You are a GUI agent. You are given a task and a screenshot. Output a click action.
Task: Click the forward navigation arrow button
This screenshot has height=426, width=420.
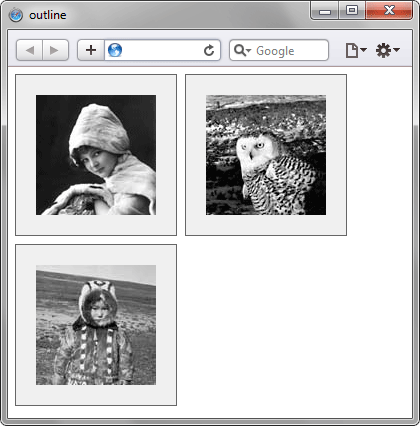click(55, 50)
